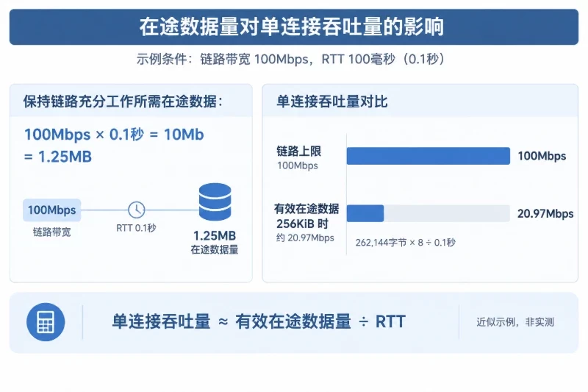Click the gray unfilled part of the 256KiB bar
The image size is (588, 392).
(447, 213)
